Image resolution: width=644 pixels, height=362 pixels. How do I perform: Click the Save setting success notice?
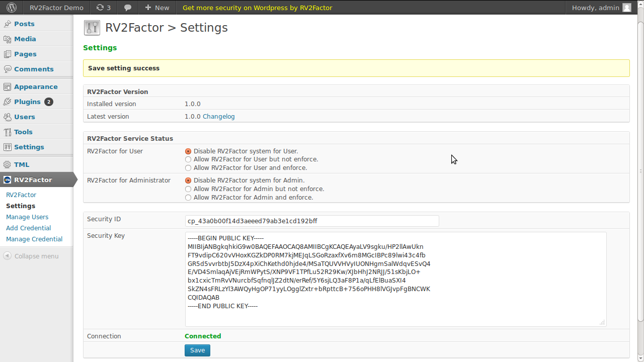pyautogui.click(x=356, y=68)
